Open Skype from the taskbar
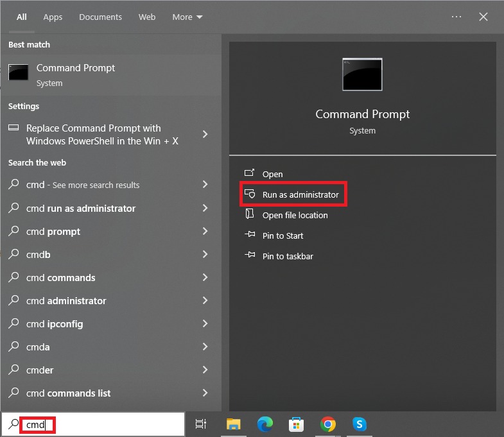This screenshot has width=504, height=437. point(360,424)
